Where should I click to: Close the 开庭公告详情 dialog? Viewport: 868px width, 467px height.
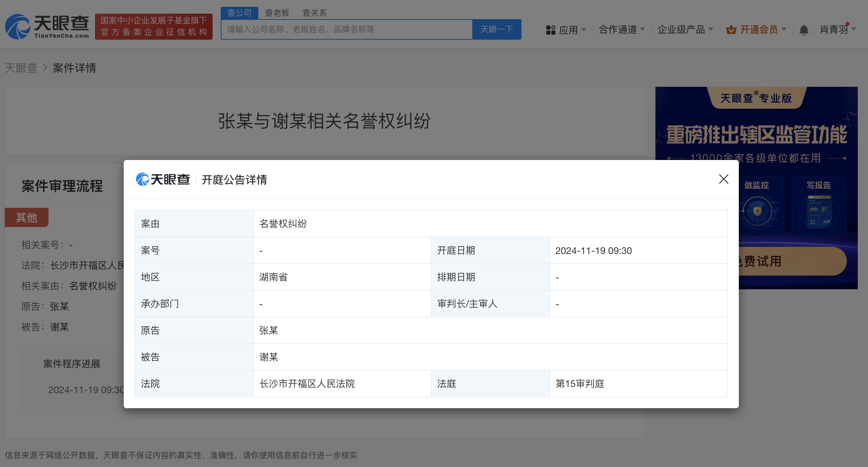pyautogui.click(x=723, y=179)
